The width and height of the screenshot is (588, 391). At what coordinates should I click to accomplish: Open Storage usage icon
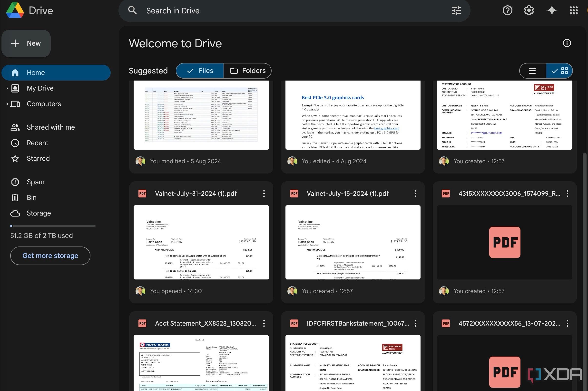pyautogui.click(x=15, y=213)
